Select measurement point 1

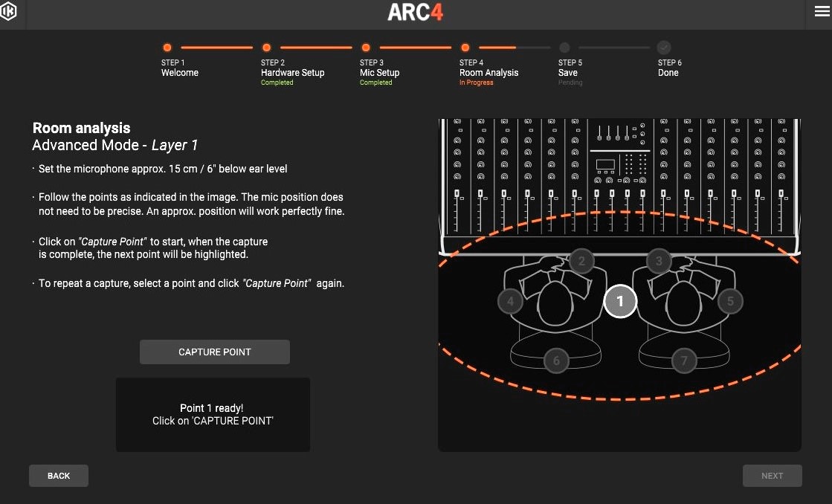pos(620,301)
